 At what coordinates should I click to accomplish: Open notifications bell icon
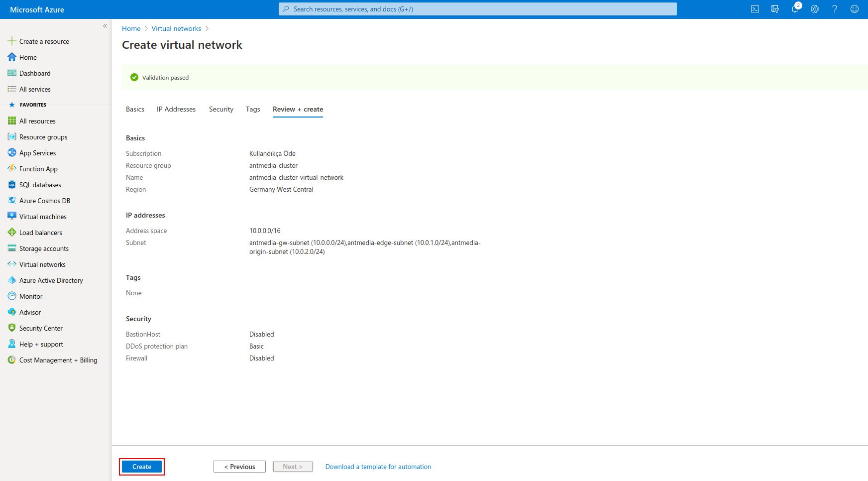[x=795, y=9]
